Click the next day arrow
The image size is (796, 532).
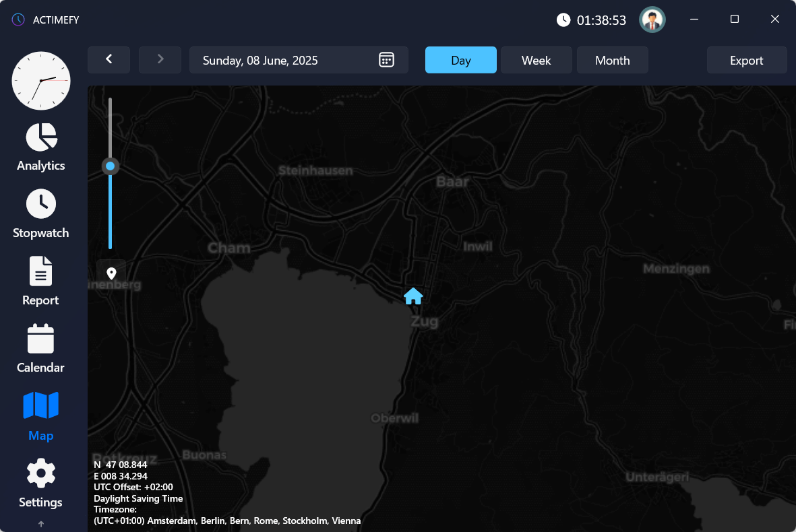tap(160, 60)
